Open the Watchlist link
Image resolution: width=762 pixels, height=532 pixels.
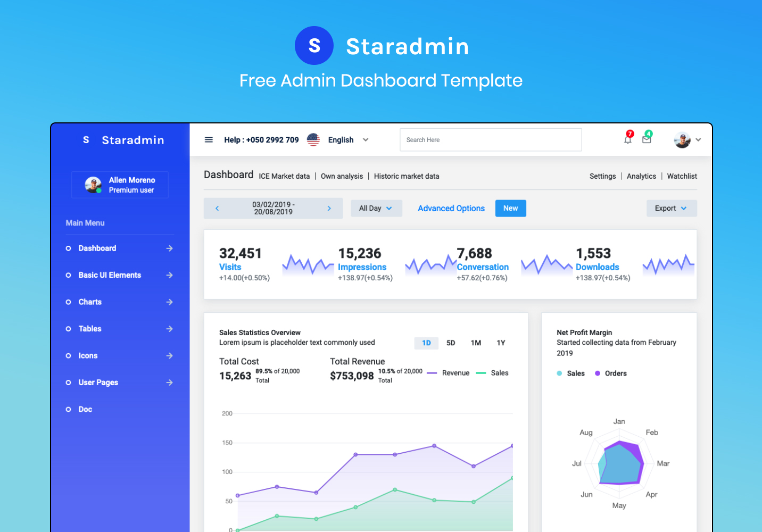[682, 176]
